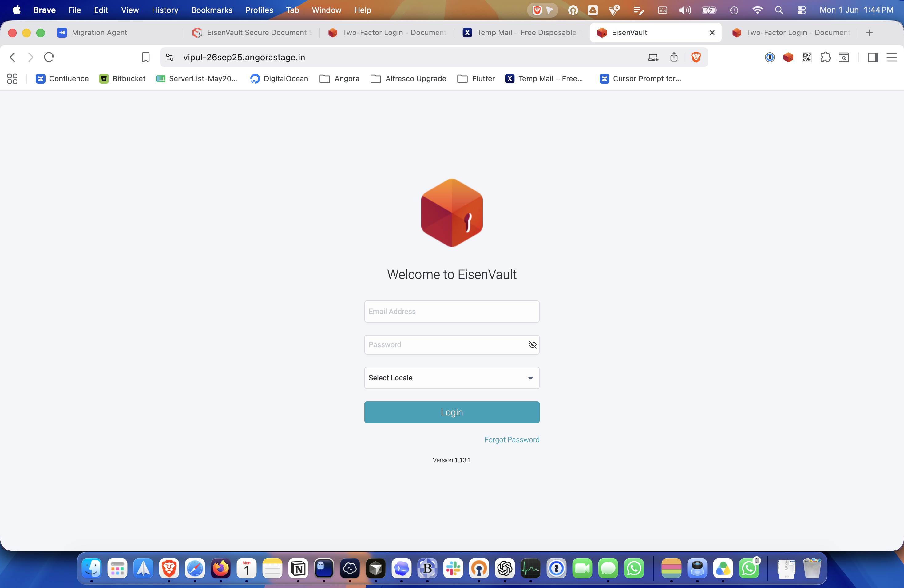Switch to EisenVault Secure Document tab
The width and height of the screenshot is (904, 588).
click(252, 33)
